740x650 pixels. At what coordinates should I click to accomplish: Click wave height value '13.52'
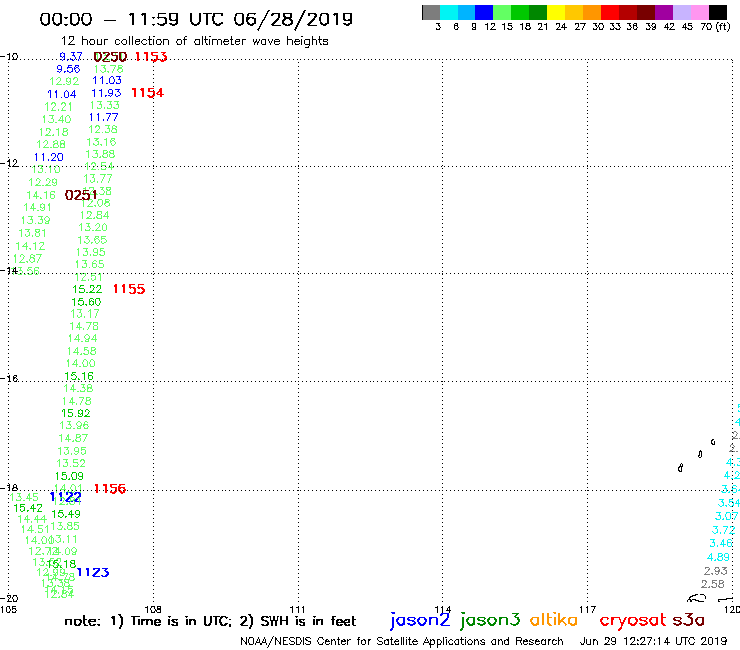71,463
